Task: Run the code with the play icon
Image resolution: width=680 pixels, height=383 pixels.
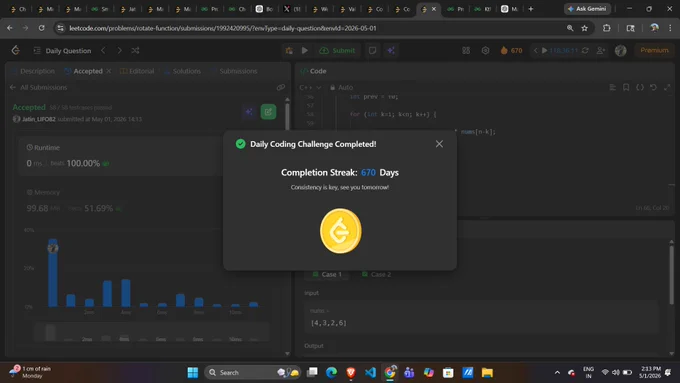Action: pos(305,50)
